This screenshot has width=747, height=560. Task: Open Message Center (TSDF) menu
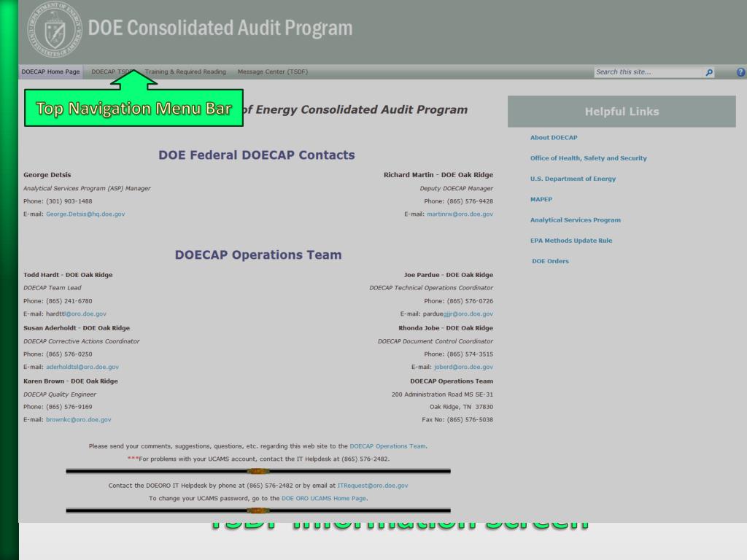pos(273,72)
